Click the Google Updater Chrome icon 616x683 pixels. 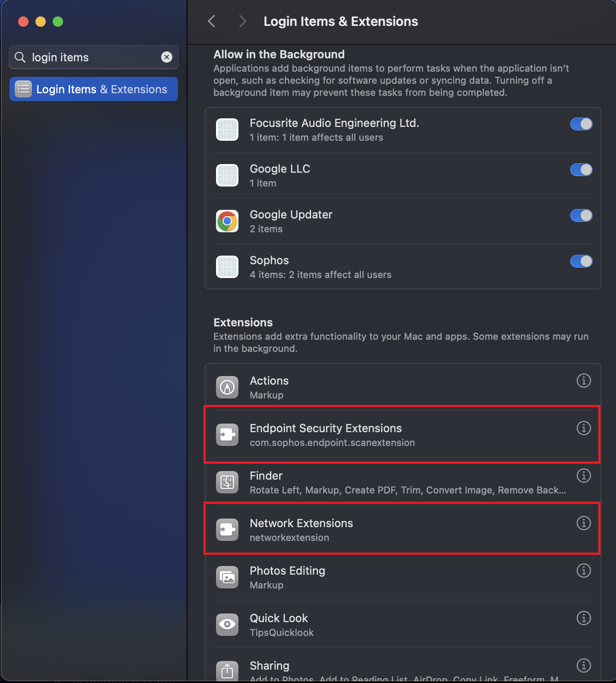pyautogui.click(x=227, y=221)
